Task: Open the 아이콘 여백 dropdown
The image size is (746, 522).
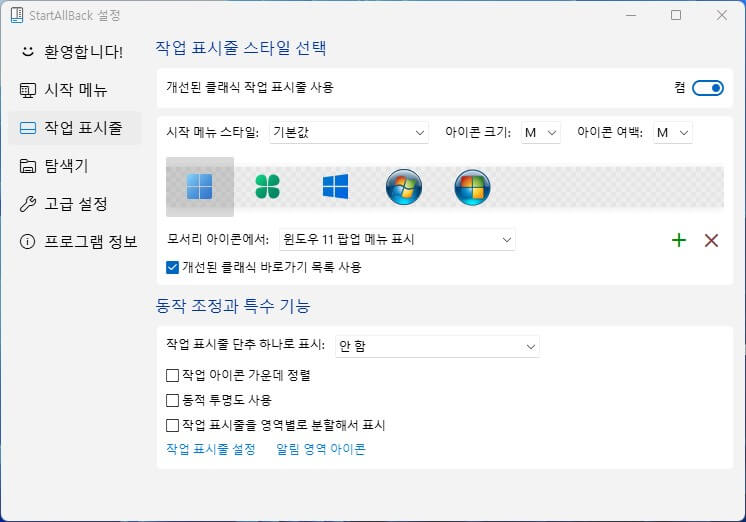Action: coord(673,132)
